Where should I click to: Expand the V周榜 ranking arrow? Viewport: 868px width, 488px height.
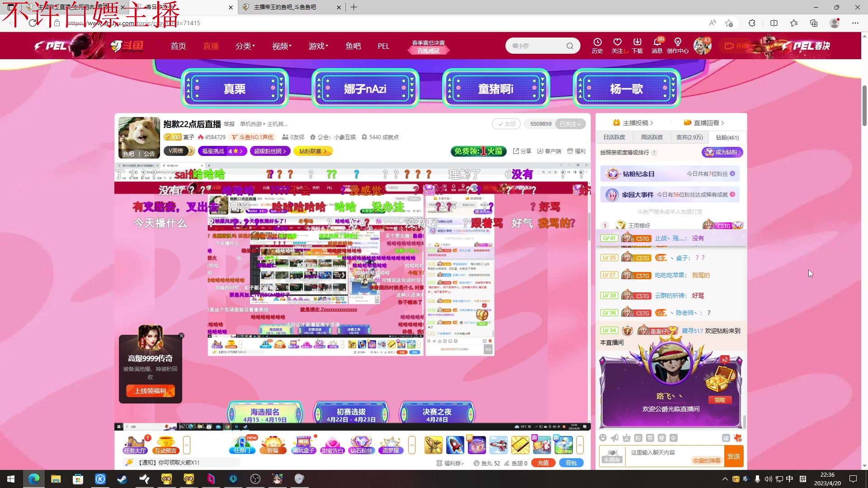tap(192, 151)
